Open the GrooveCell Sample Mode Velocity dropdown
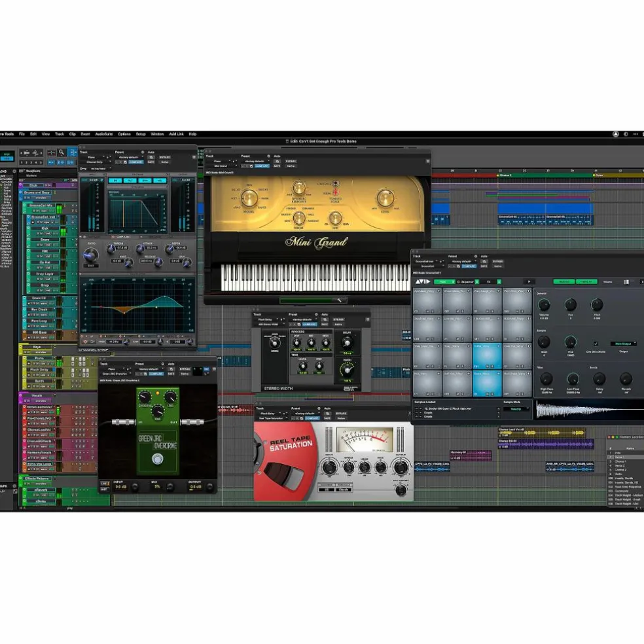Image resolution: width=644 pixels, height=644 pixels. (x=516, y=409)
